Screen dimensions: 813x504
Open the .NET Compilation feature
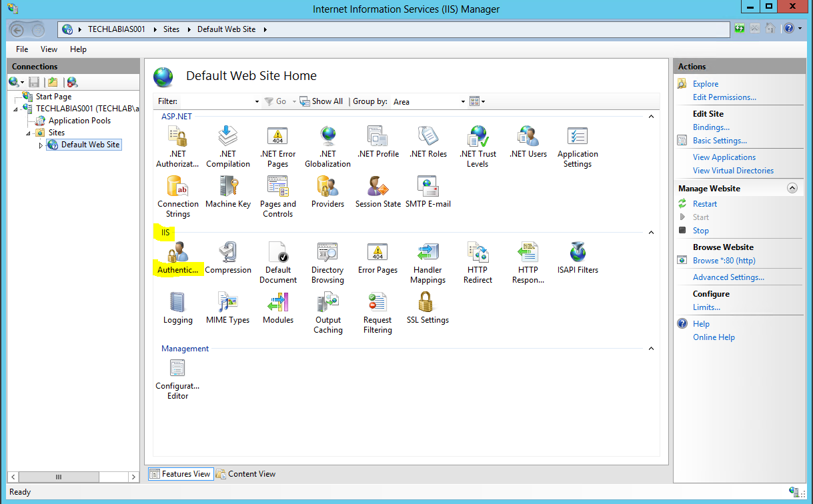coord(228,147)
